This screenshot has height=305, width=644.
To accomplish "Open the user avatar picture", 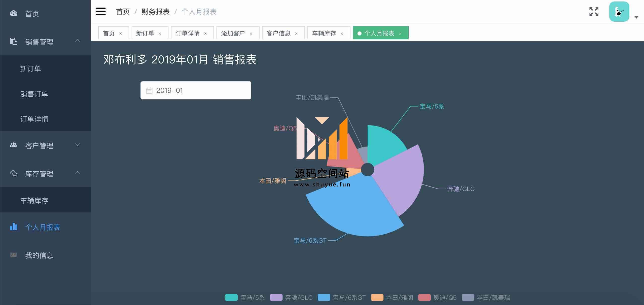I will tap(619, 12).
